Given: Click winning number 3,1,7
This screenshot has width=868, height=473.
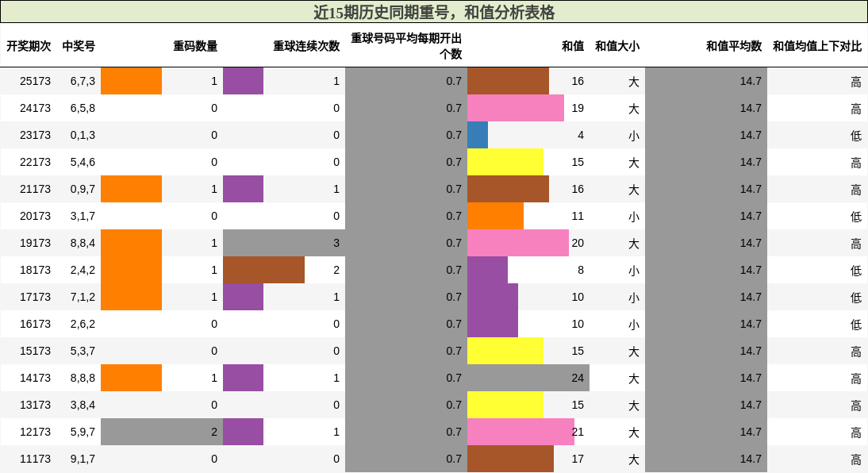Looking at the screenshot, I should pos(83,216).
